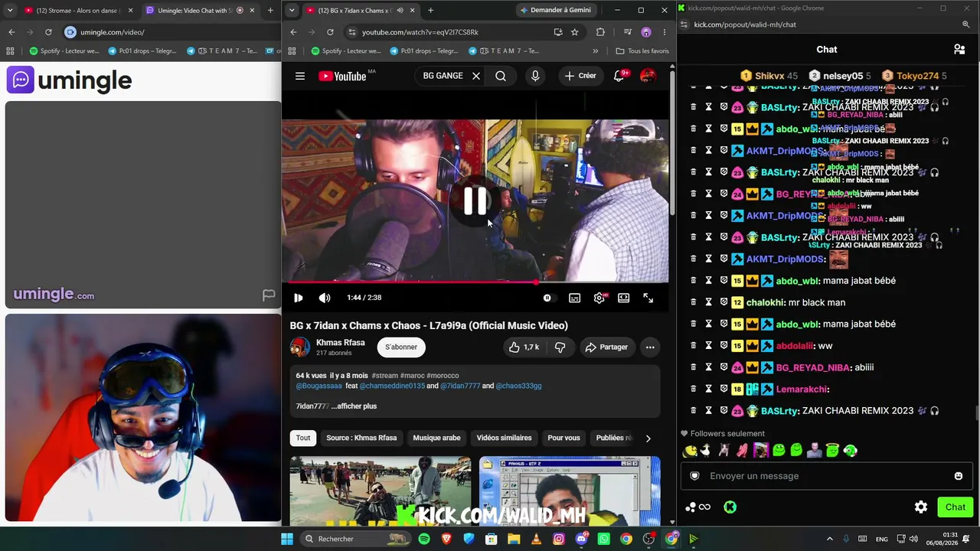Image resolution: width=980 pixels, height=551 pixels.
Task: Switch YouTube player to theater mode
Action: coord(624,298)
